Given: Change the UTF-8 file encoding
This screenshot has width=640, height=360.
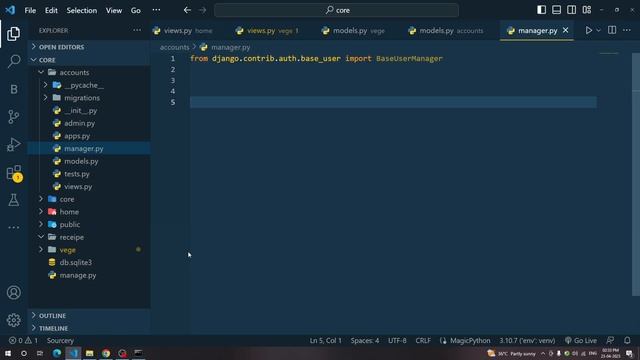Looking at the screenshot, I should pos(397,340).
